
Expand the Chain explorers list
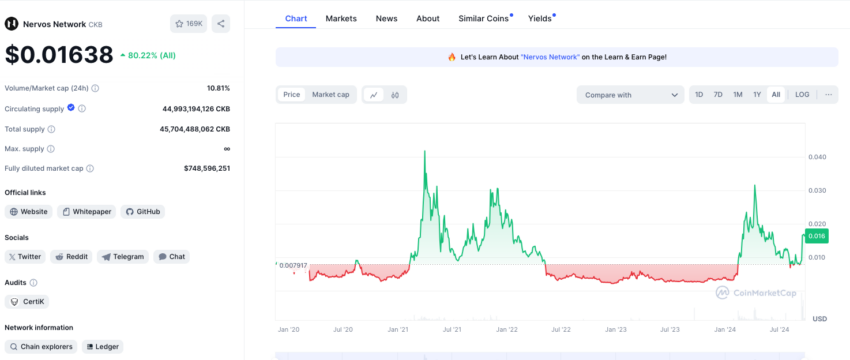41,346
